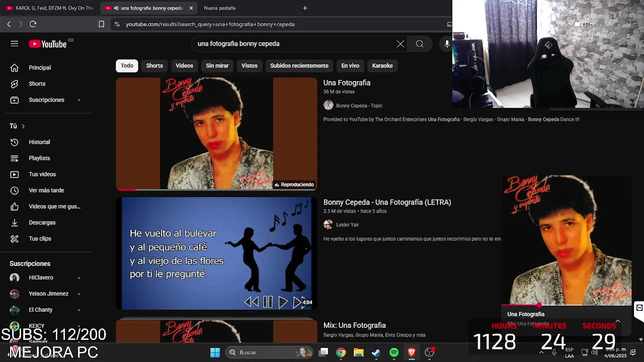Open the Brave browser taskbar icon

coord(412,352)
